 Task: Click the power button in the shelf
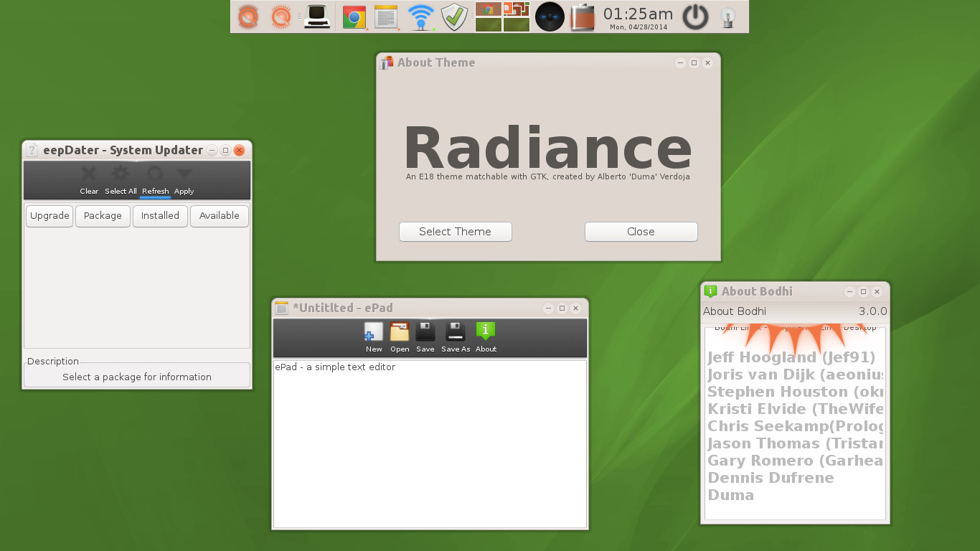694,17
